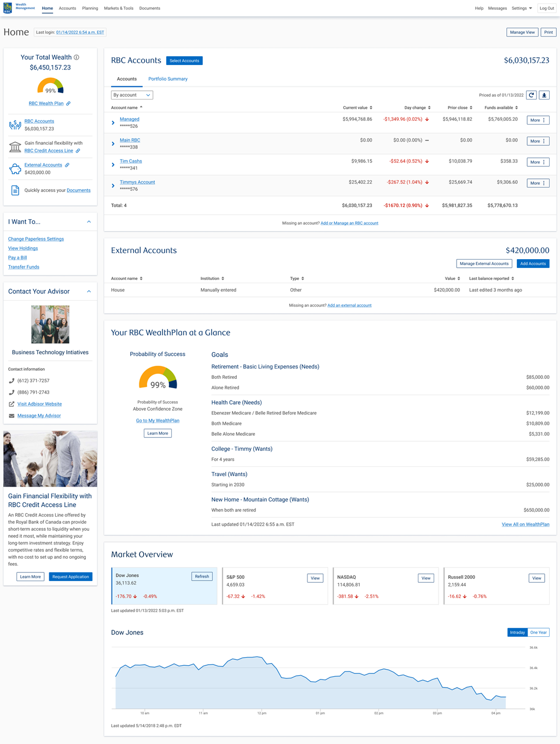Open the By account dropdown

[x=132, y=95]
